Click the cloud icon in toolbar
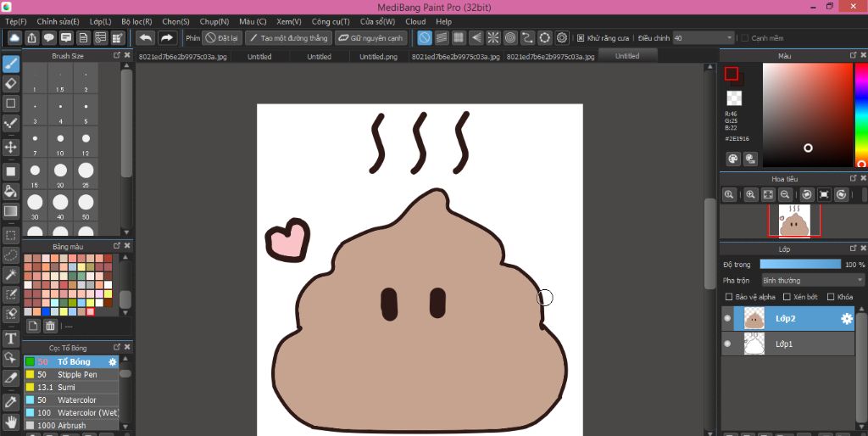868x436 pixels. coord(14,37)
